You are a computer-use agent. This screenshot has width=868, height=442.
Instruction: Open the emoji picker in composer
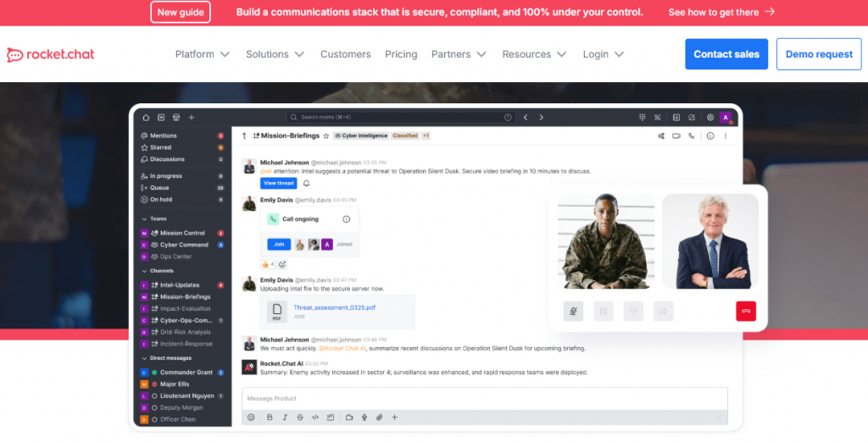[x=251, y=417]
